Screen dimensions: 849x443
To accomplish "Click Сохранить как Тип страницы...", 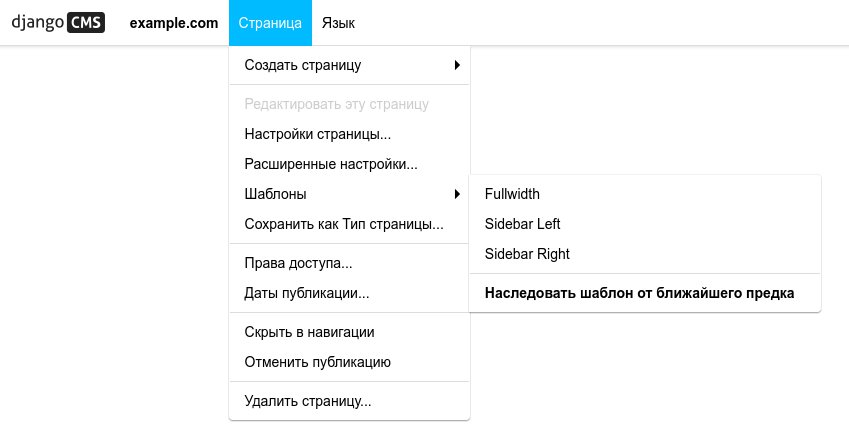I will click(x=349, y=224).
